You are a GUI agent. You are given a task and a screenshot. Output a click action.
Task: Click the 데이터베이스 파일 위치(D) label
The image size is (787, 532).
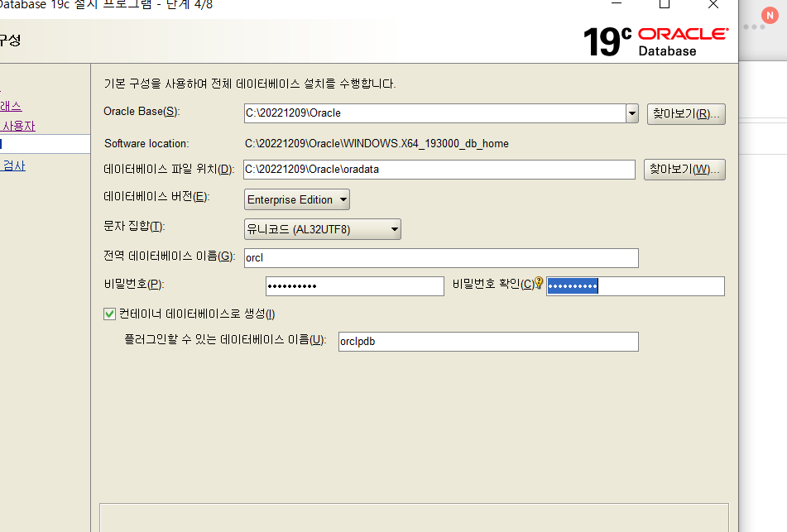point(169,169)
